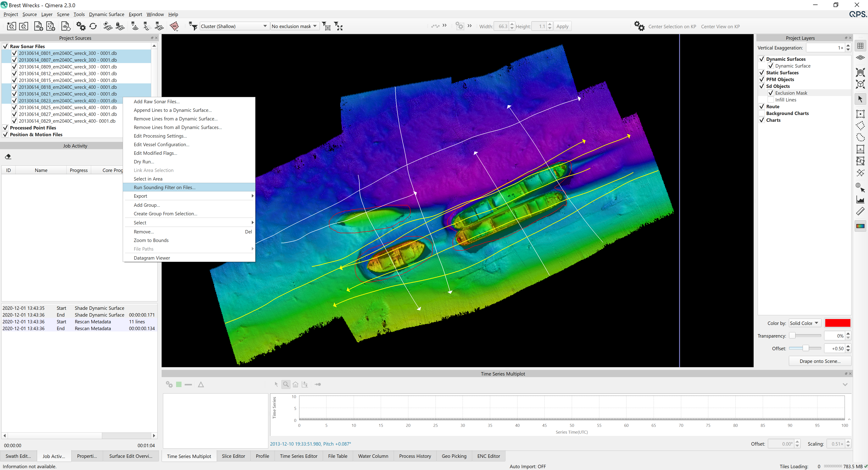Uncheck 20130614_0809_em2040C_wreck_300 file checkbox
This screenshot has height=470, width=868.
pos(14,67)
